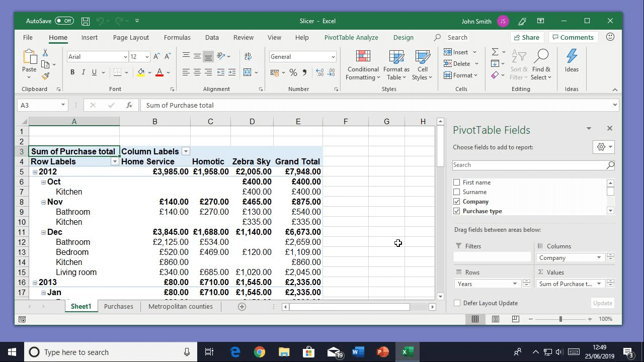This screenshot has height=362, width=644.
Task: Toggle Defer Layout Update
Action: point(457,303)
